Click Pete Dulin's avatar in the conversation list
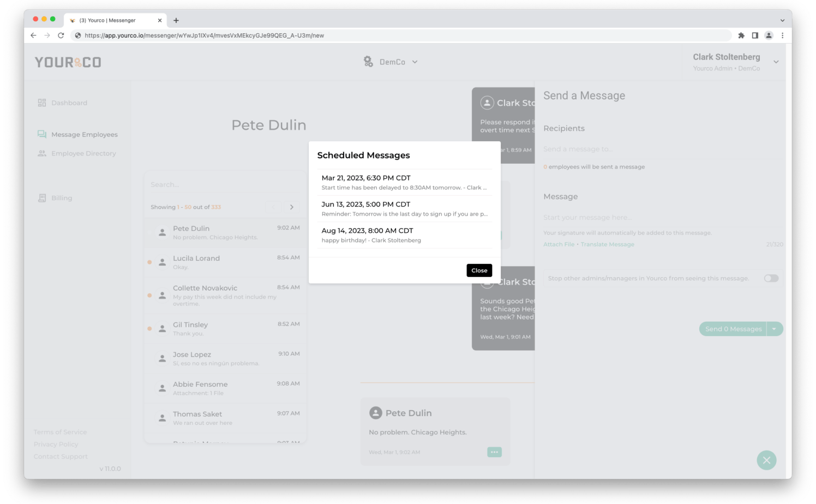The image size is (816, 504). pos(162,232)
